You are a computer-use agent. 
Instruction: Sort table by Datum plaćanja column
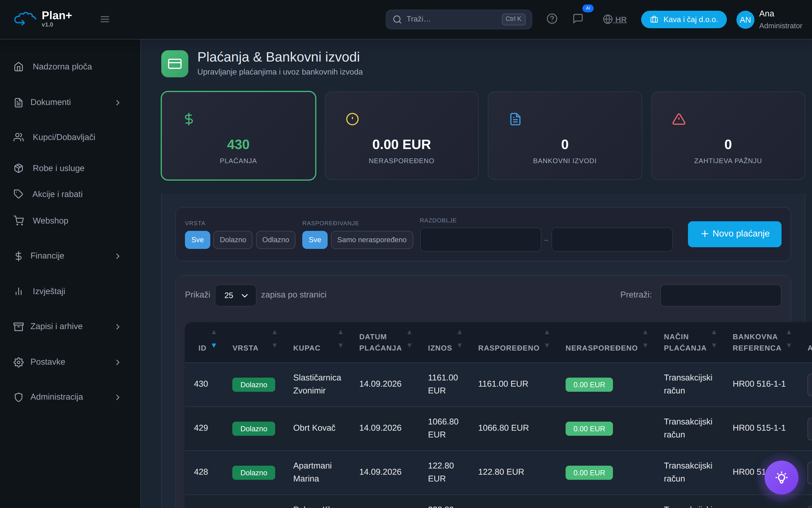pyautogui.click(x=385, y=342)
